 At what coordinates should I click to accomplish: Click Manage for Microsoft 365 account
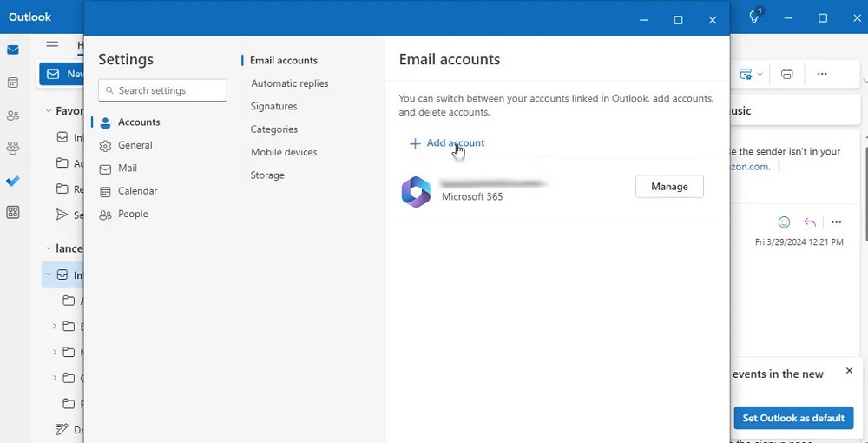point(669,187)
